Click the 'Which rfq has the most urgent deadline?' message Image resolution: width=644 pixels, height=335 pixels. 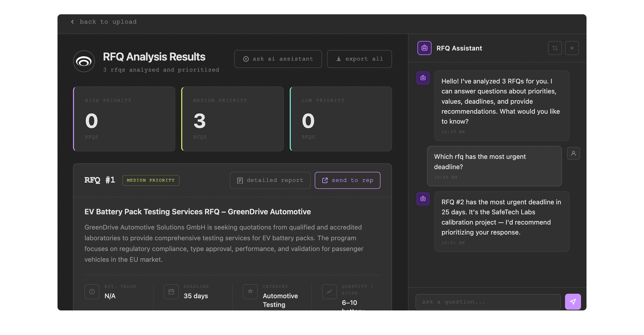pyautogui.click(x=494, y=166)
